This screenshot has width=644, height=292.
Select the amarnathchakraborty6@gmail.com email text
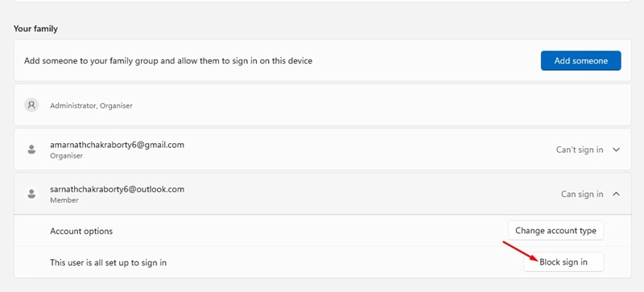pyautogui.click(x=117, y=145)
